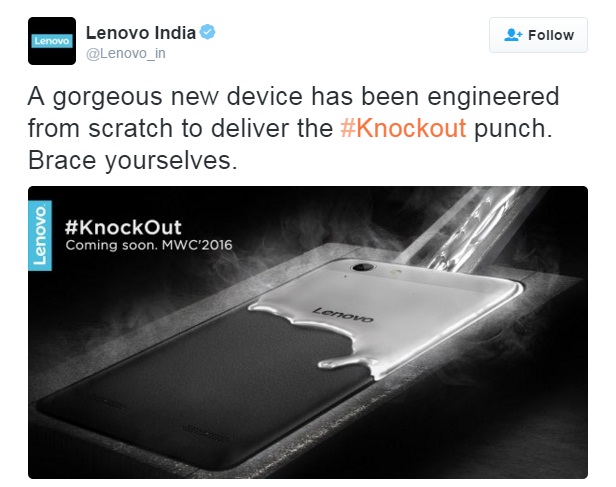Screen dimensions: 616x487
Task: Click the Lenovo logo on phone back
Action: pos(343,315)
